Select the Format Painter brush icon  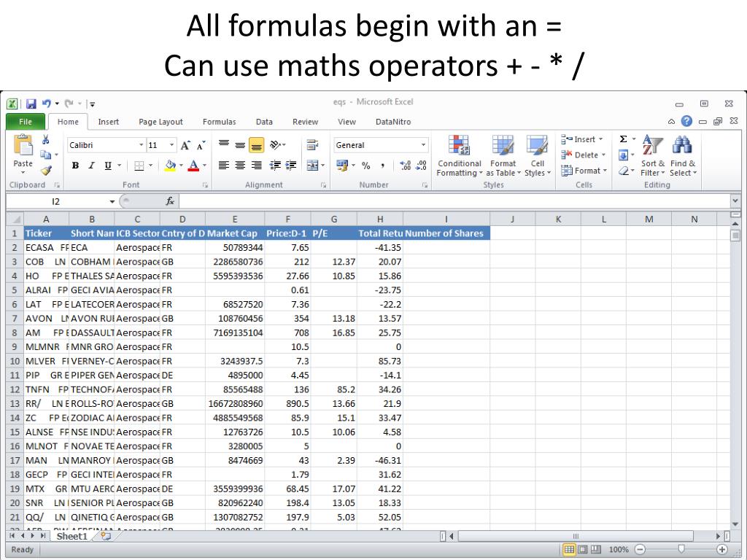[x=46, y=170]
